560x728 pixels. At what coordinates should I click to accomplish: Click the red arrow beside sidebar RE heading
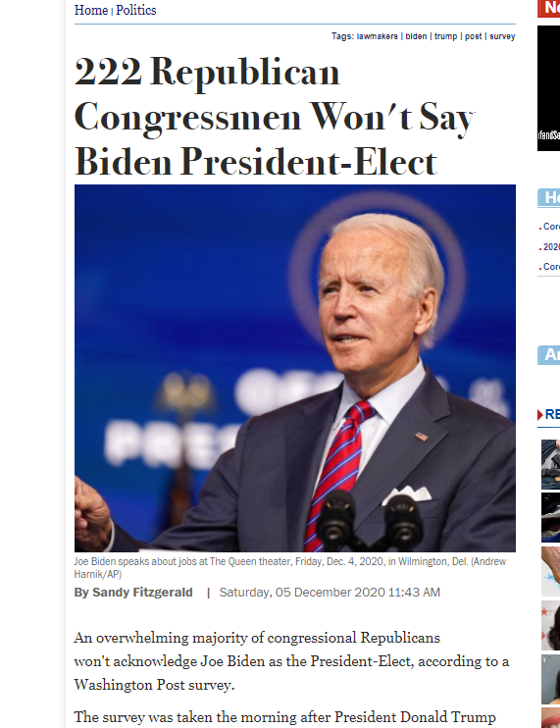540,414
